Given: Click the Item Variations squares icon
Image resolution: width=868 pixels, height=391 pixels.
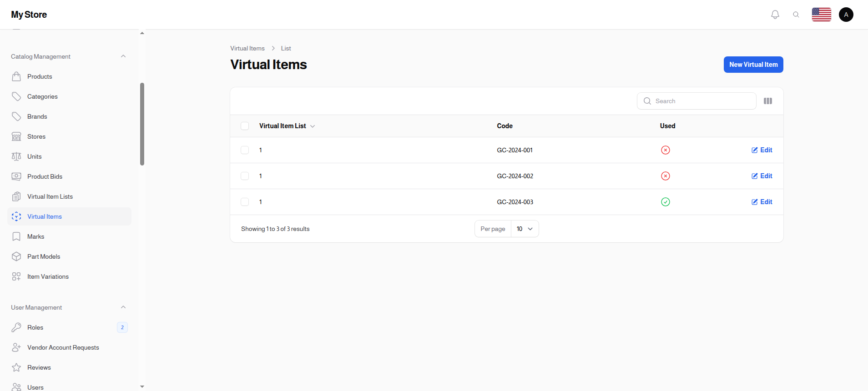Looking at the screenshot, I should [x=16, y=276].
